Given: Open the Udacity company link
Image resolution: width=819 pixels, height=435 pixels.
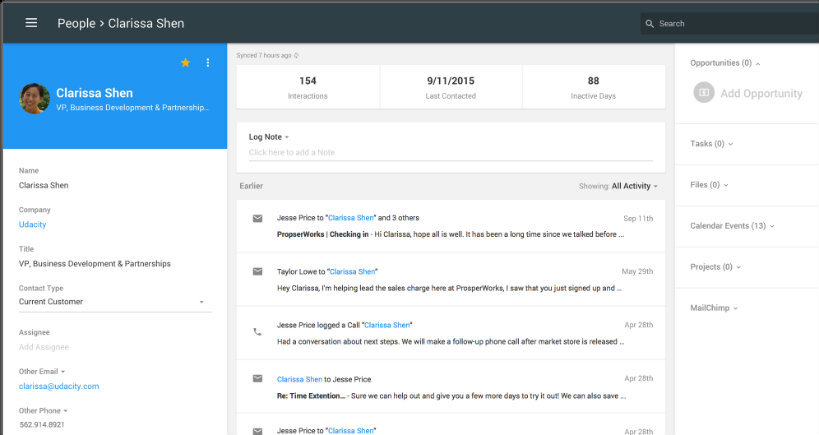Looking at the screenshot, I should click(x=33, y=224).
